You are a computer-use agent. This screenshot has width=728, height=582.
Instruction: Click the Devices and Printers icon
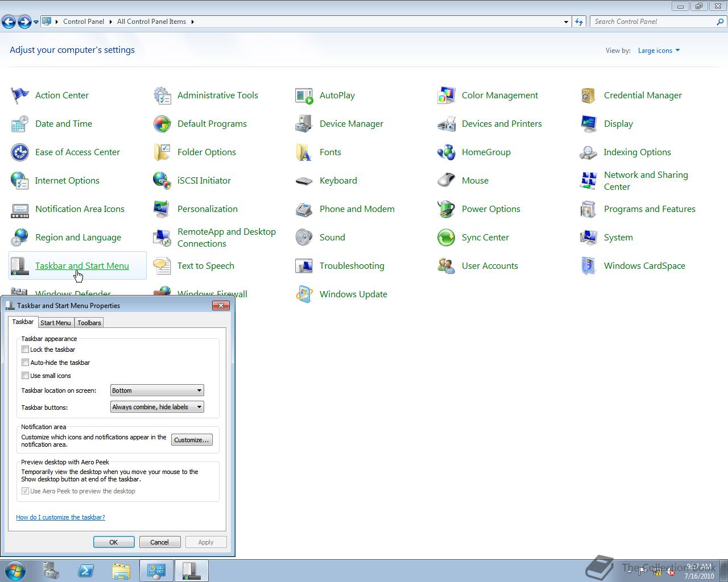click(x=446, y=124)
